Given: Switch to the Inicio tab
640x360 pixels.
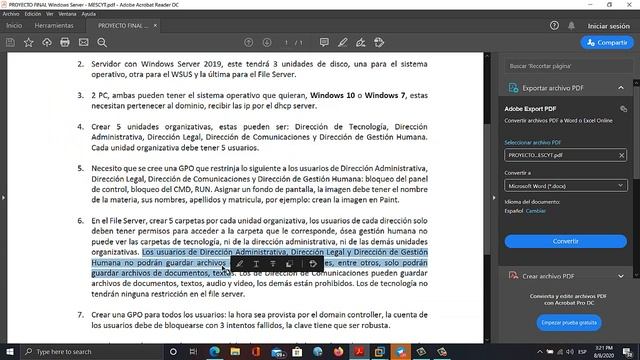Looking at the screenshot, I should pyautogui.click(x=14, y=25).
